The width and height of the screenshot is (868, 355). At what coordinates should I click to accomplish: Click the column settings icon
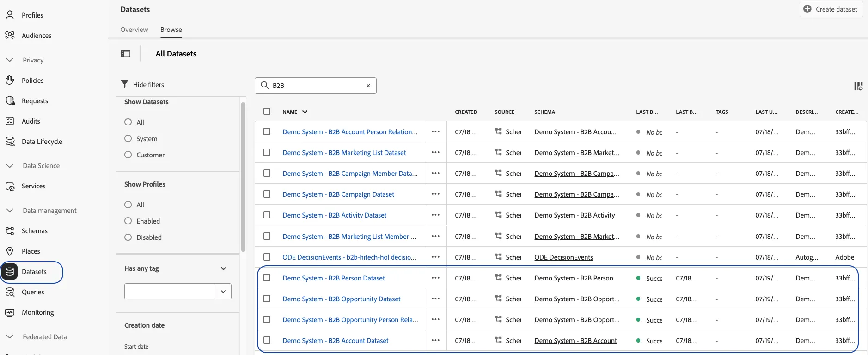[858, 86]
